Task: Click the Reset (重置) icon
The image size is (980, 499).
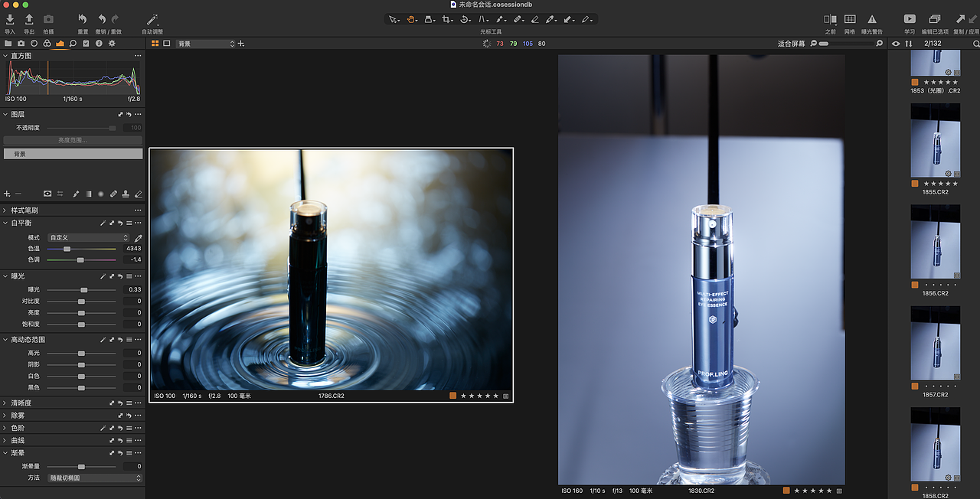Action: pyautogui.click(x=83, y=19)
